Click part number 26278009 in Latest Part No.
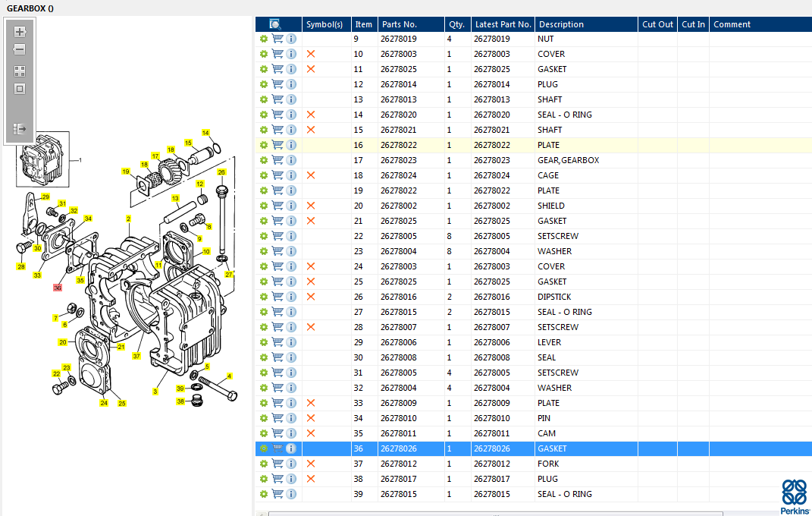Image resolution: width=812 pixels, height=516 pixels. (x=492, y=403)
